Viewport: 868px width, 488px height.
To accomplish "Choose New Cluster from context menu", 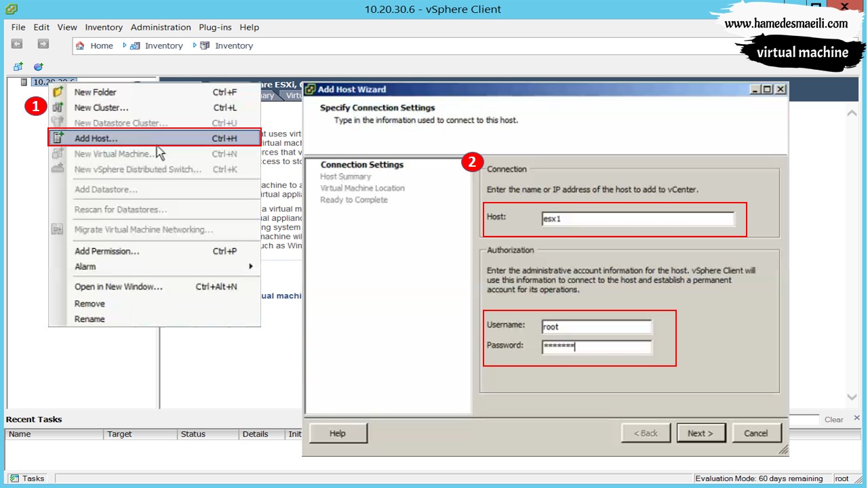I will pos(155,107).
